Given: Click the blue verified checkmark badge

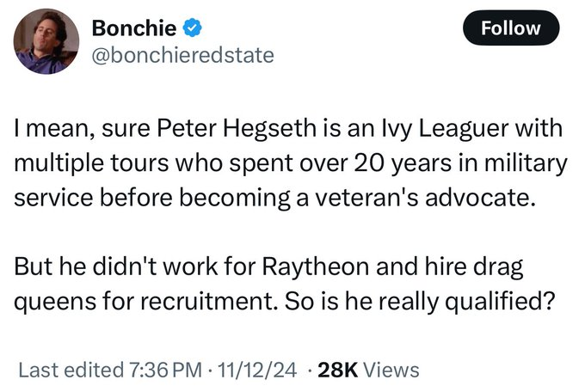Looking at the screenshot, I should pyautogui.click(x=193, y=27).
